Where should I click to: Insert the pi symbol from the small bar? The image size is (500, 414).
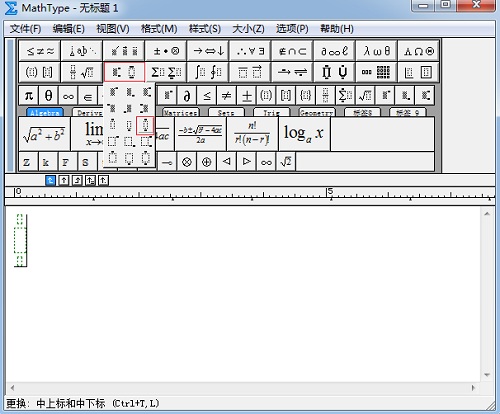pos(29,96)
